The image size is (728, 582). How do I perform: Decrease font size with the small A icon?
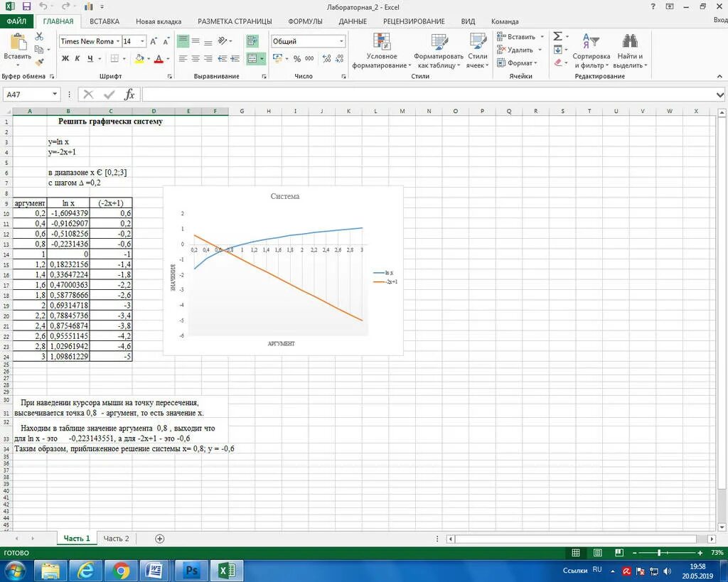coord(166,41)
